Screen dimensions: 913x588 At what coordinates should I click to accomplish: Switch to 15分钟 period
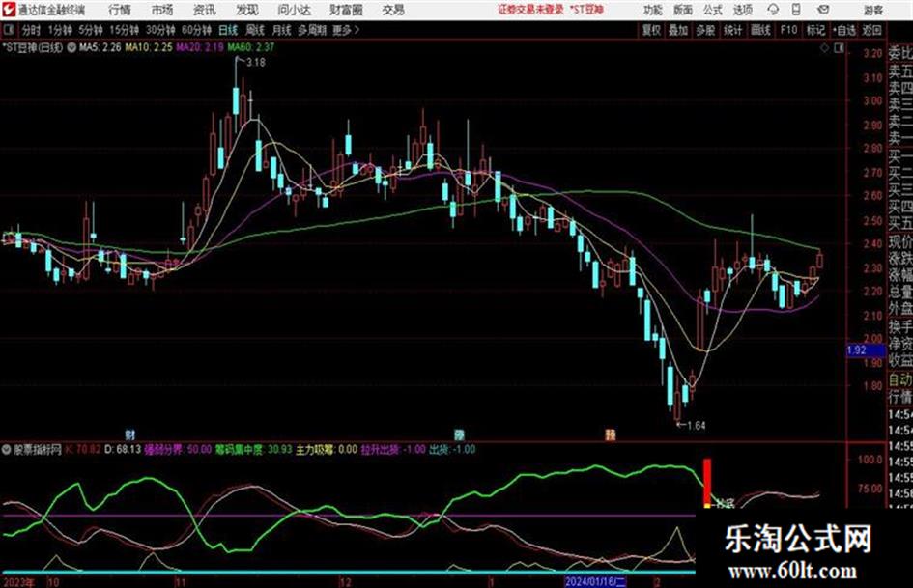coord(125,30)
